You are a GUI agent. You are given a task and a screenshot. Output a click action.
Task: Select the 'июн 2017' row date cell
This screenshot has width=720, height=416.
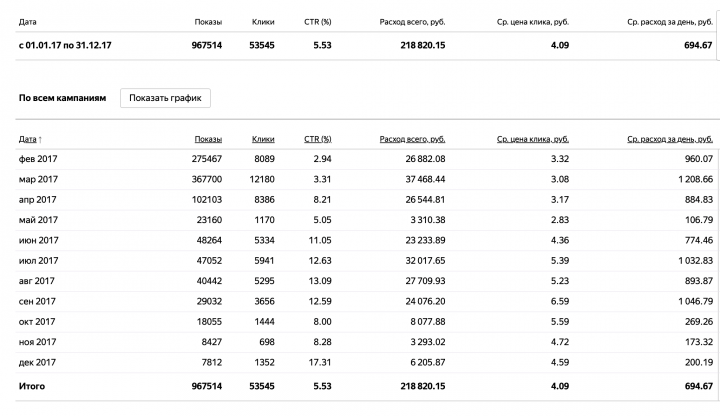click(39, 240)
